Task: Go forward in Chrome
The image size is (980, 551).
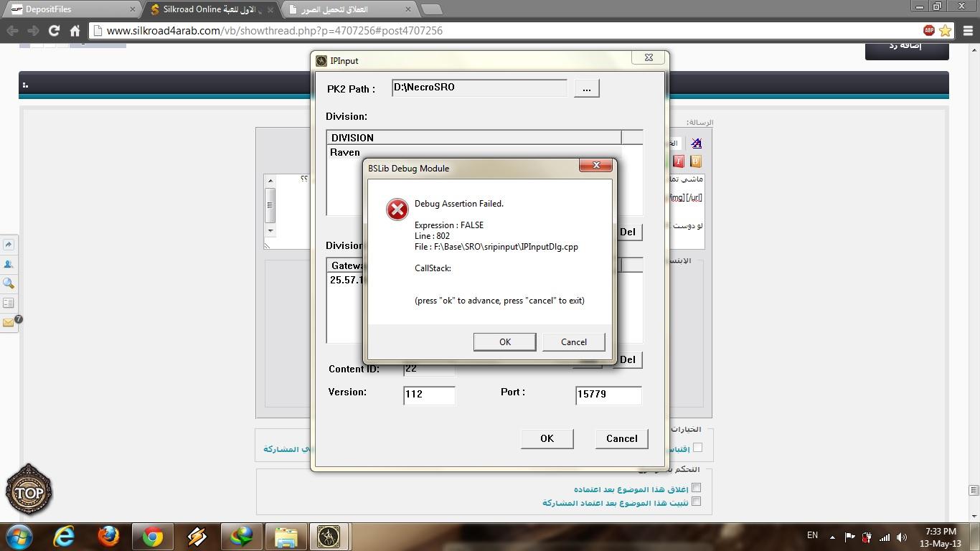Action: click(33, 31)
